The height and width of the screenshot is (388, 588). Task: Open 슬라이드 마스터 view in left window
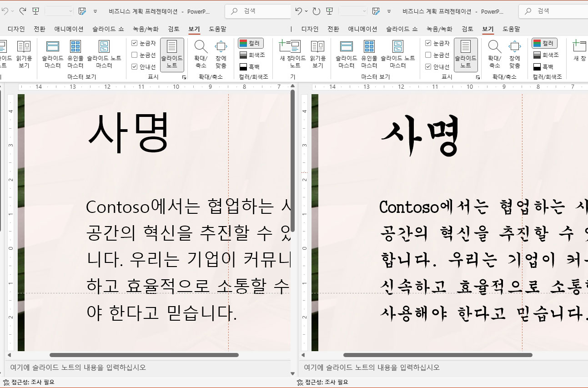(x=53, y=55)
